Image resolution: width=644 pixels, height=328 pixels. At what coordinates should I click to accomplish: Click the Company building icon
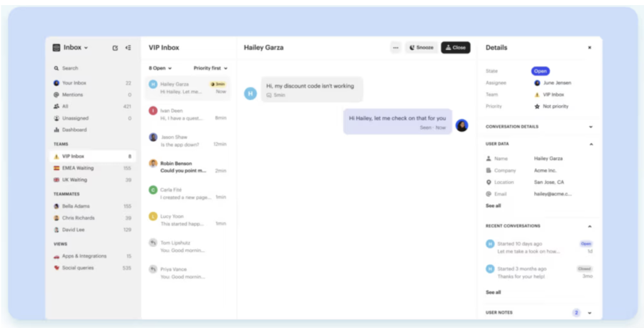(488, 171)
